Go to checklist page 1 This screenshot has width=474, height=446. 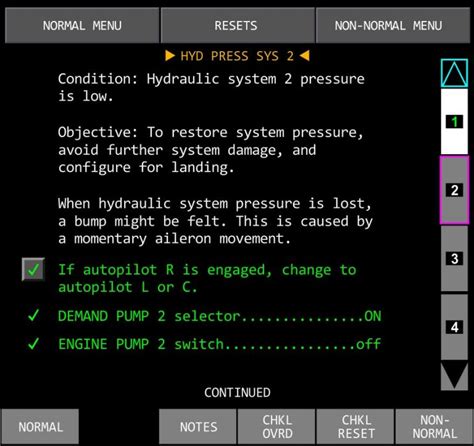pyautogui.click(x=454, y=121)
